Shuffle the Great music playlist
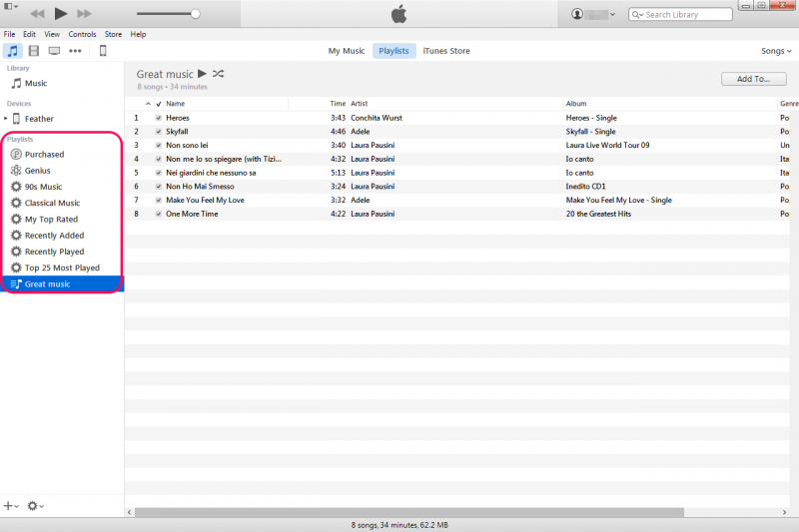 (218, 74)
